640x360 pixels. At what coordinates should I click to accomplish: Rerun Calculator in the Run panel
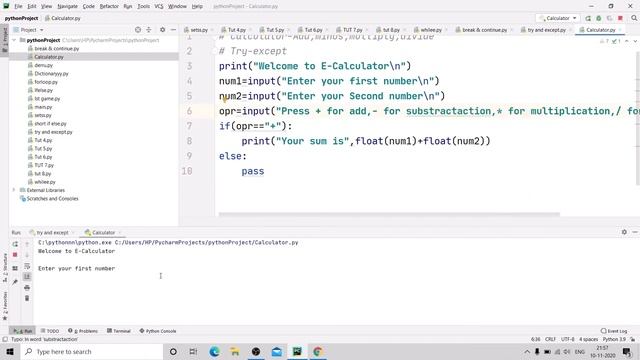point(15,244)
